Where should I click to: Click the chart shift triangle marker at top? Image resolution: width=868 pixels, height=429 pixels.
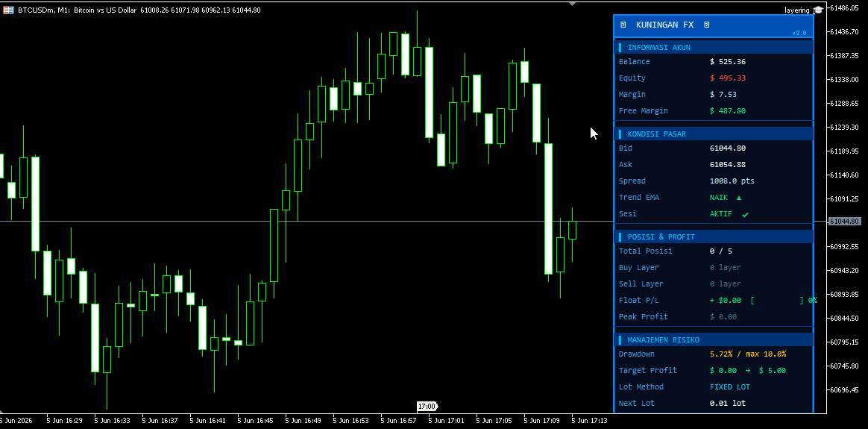[573, 3]
